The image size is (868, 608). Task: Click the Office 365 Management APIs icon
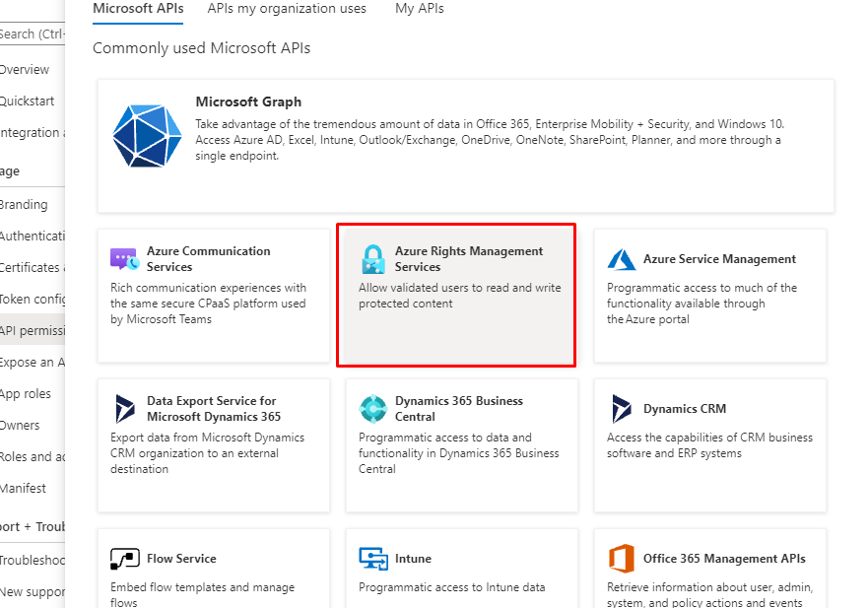(621, 559)
